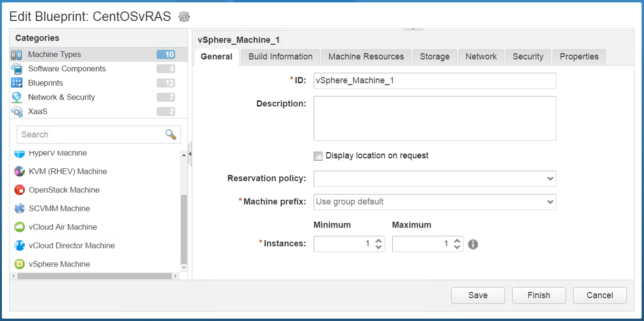This screenshot has width=644, height=321.
Task: Click the horizontal scrollbar under machine list
Action: pos(94,276)
